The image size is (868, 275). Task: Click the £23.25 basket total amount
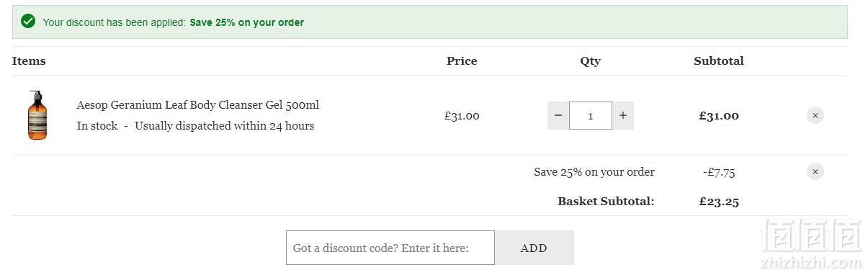[719, 202]
